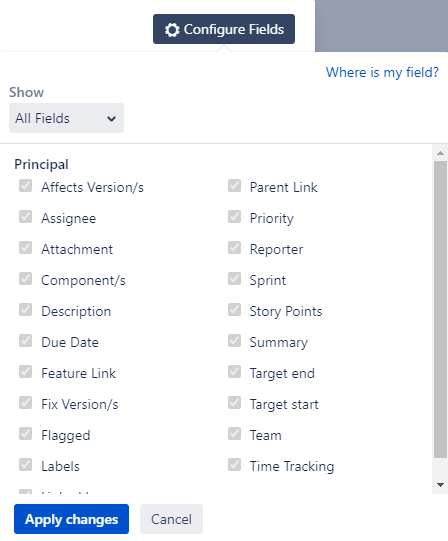The image size is (448, 541).
Task: Toggle the Attachment checkbox
Action: pos(26,248)
